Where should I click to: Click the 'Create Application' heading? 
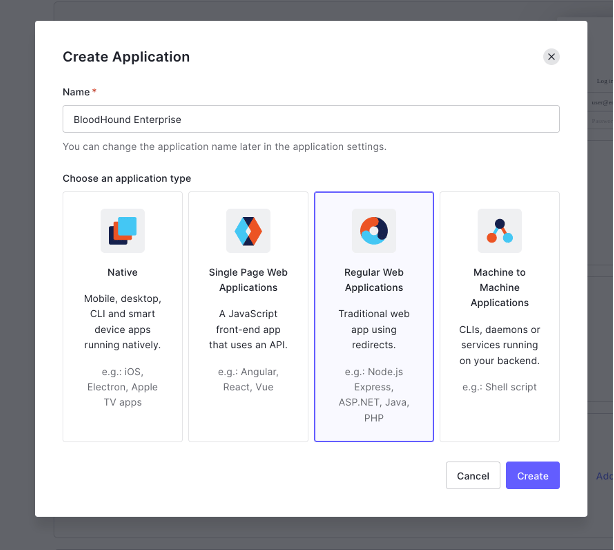(x=126, y=57)
